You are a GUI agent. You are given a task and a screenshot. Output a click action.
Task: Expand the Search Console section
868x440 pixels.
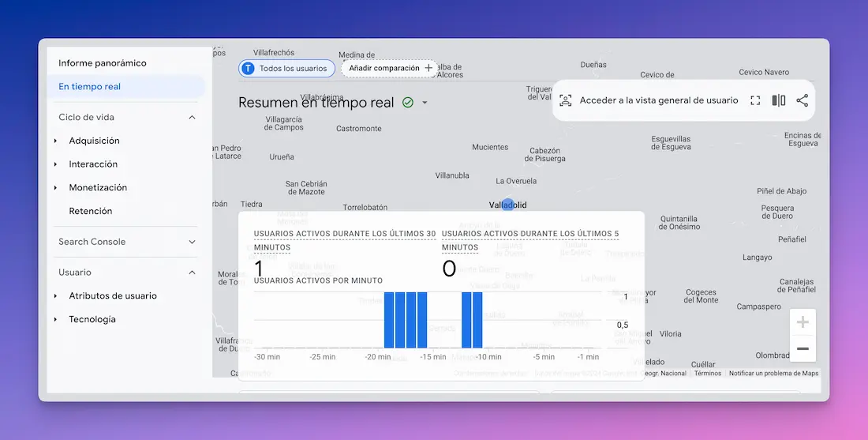[192, 242]
